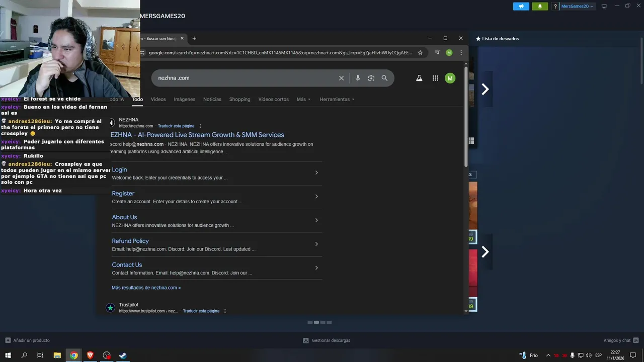Open the Login sitelink

click(x=120, y=169)
